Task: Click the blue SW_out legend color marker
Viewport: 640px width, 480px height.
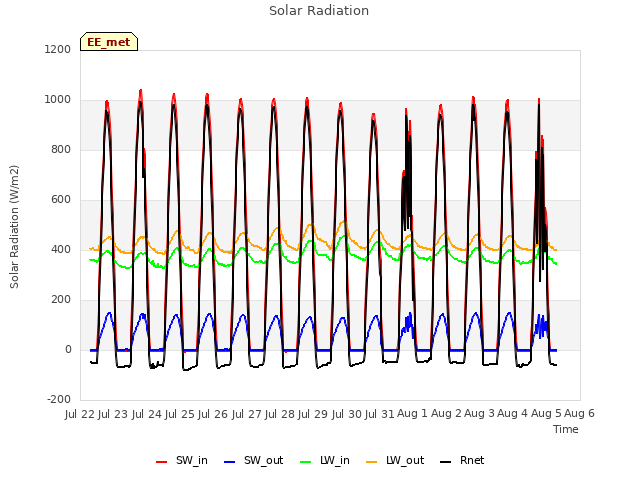Action: coord(230,462)
